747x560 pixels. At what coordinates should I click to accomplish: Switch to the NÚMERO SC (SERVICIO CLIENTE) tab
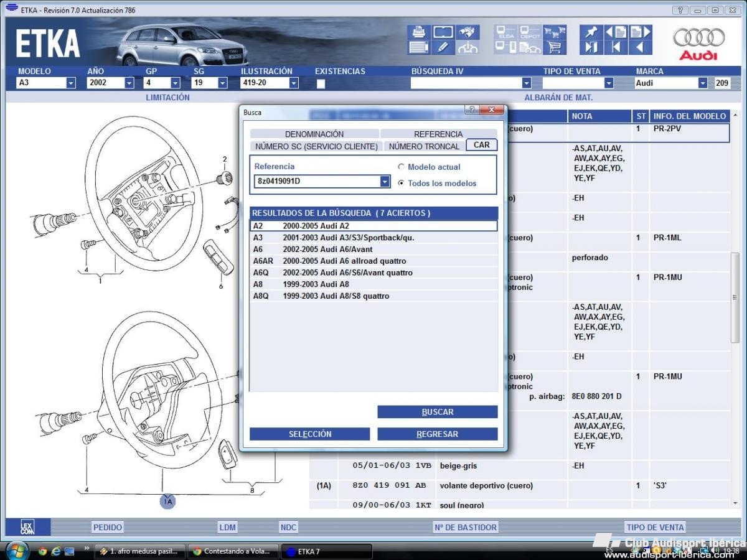point(316,146)
